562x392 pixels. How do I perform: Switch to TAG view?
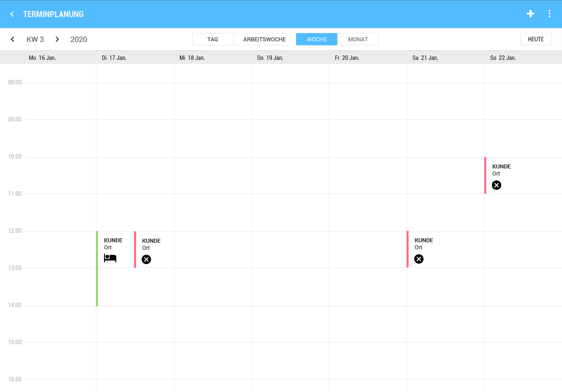click(x=213, y=39)
